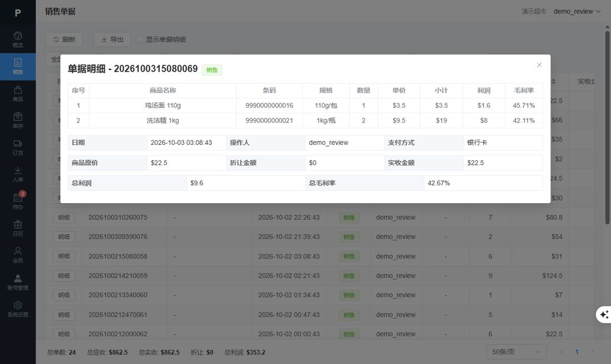
Task: Open 明细 for order 2026100215080058
Action: (64, 256)
